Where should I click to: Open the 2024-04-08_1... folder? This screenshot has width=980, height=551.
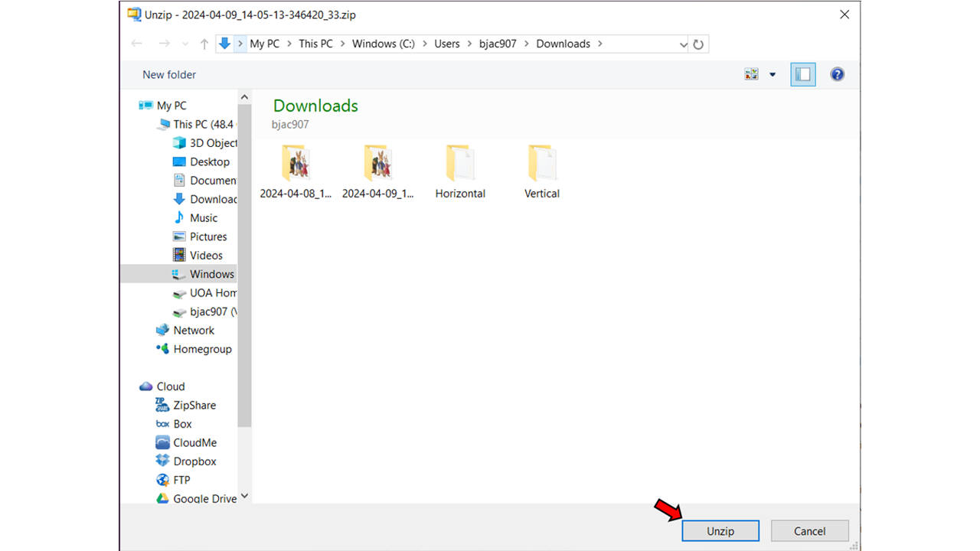[296, 171]
